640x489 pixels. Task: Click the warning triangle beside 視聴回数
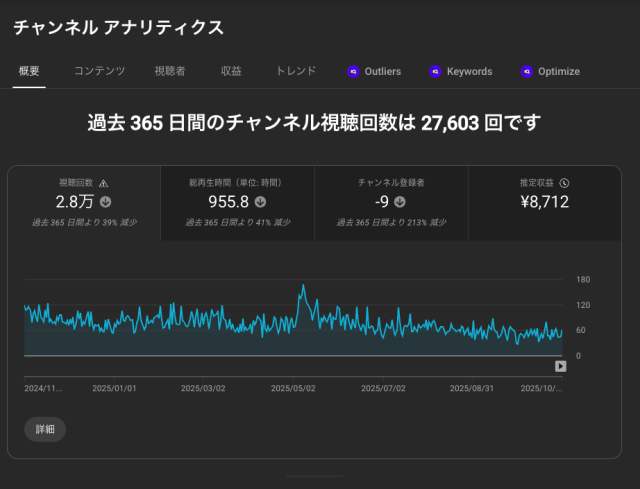click(x=104, y=183)
